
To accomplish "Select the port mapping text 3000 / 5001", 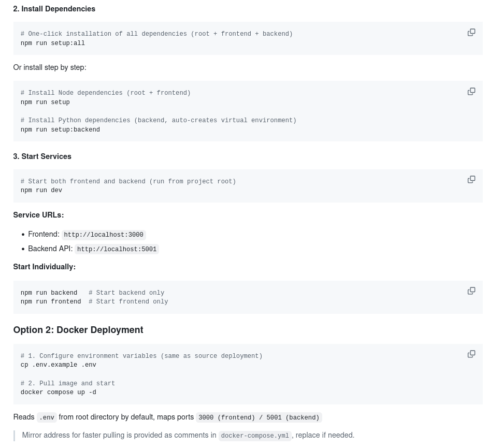I will [259, 417].
